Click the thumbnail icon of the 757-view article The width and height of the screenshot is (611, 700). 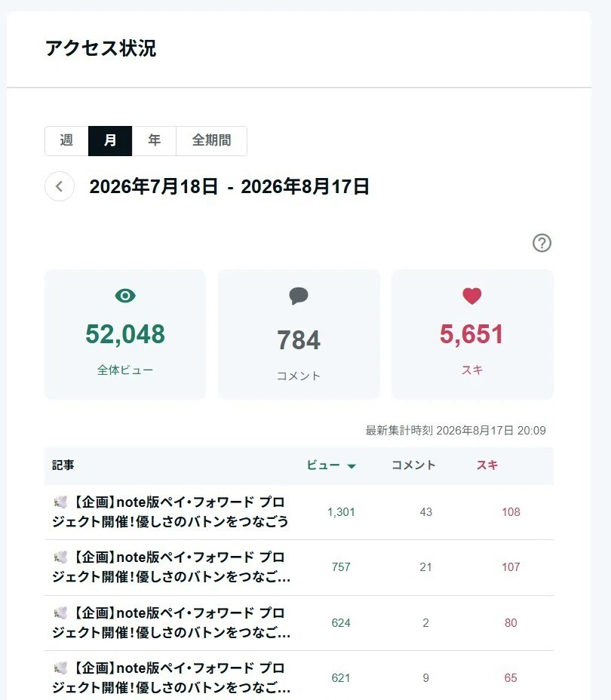click(x=60, y=557)
